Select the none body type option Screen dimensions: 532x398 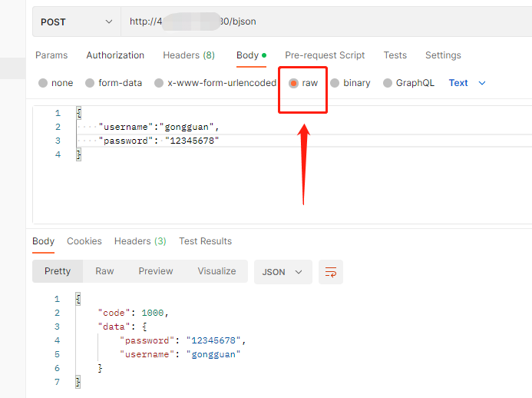tap(43, 83)
